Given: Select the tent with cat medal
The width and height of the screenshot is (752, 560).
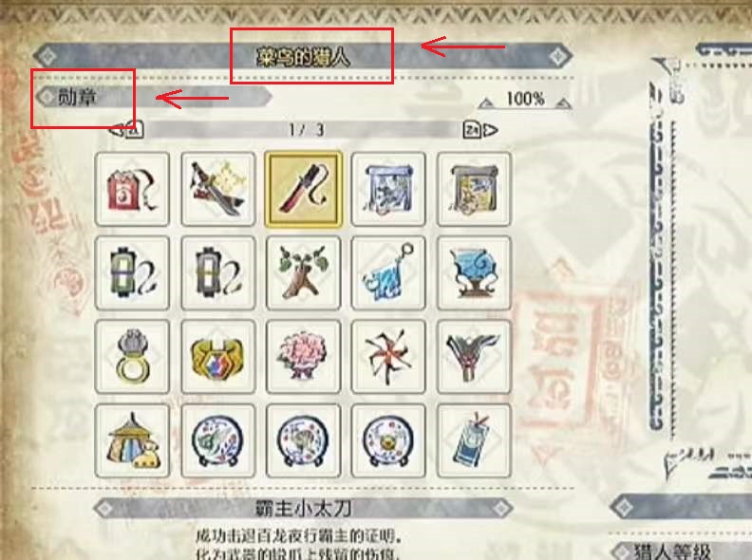Looking at the screenshot, I should click(132, 440).
